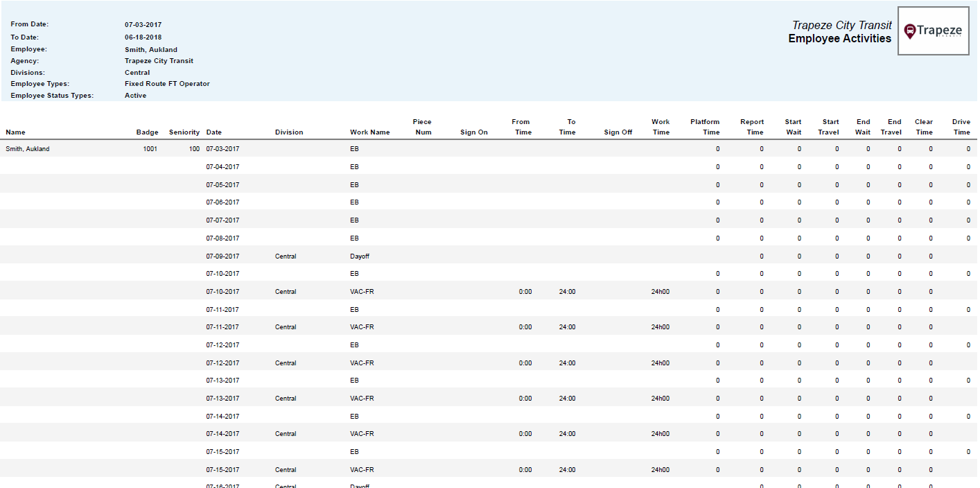Screen dimensions: 980x488
Task: Click the Trapeze logo icon
Action: point(934,31)
